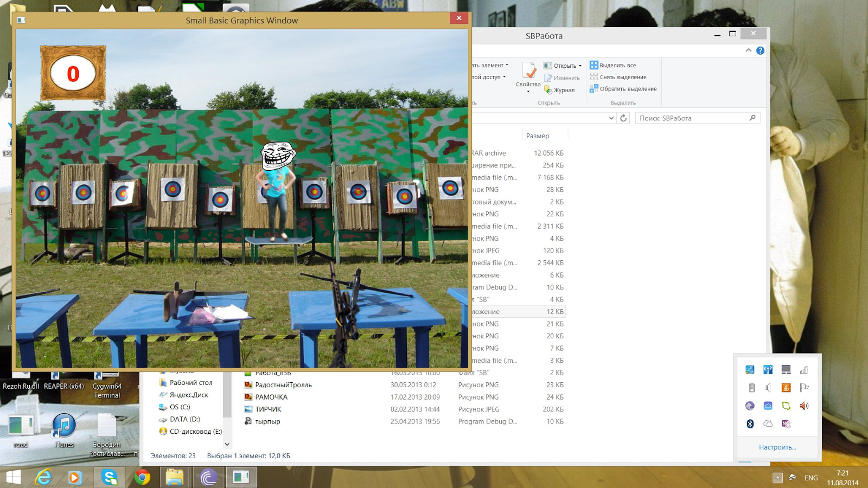Refresh the SBРабота folder view
Viewport: 868px width, 488px height.
point(624,118)
